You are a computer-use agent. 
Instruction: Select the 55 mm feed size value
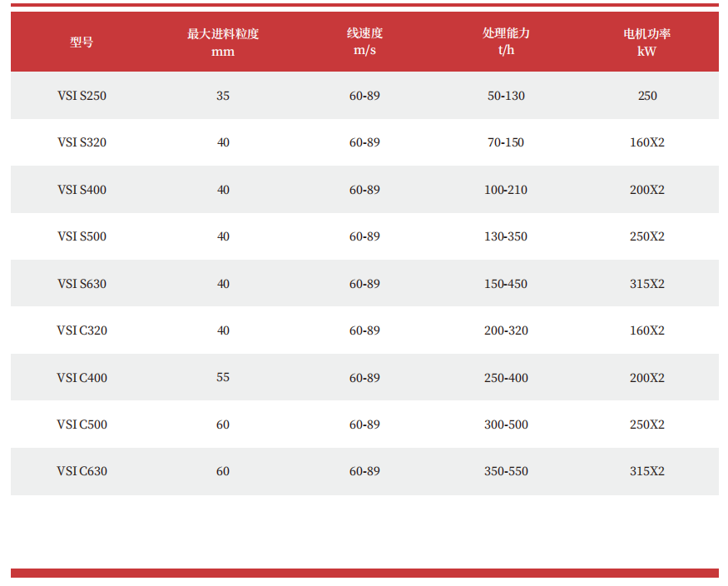(x=223, y=378)
